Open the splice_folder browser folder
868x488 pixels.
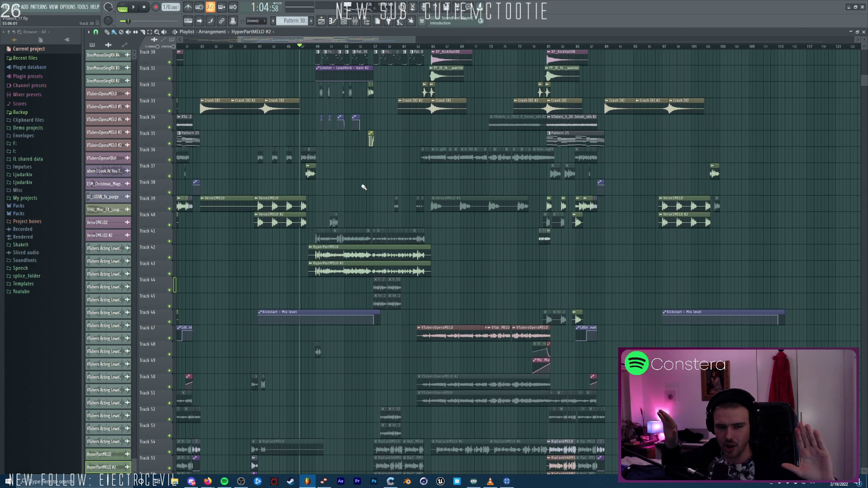point(27,276)
